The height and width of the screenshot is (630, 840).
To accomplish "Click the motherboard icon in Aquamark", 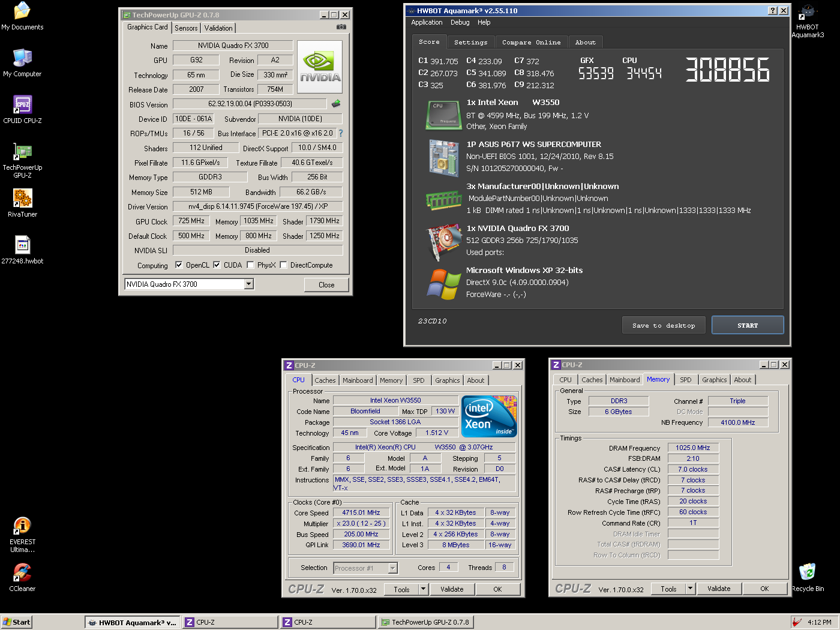I will click(443, 158).
